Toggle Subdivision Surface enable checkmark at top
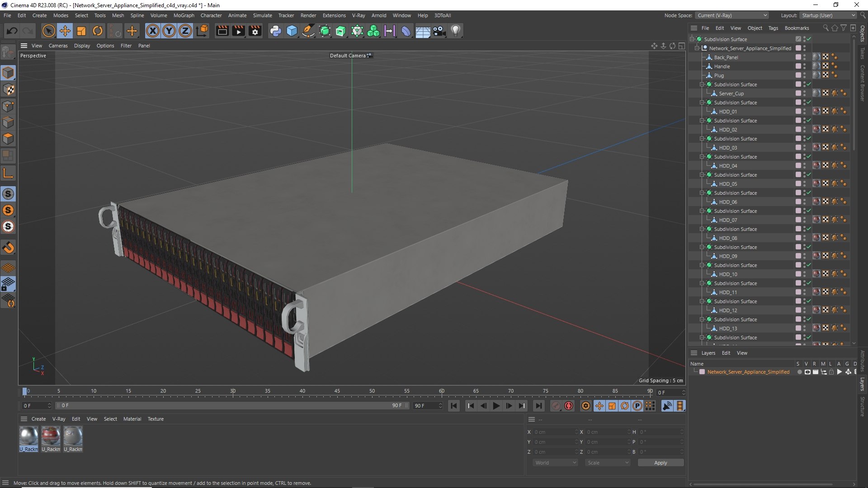 pyautogui.click(x=809, y=39)
